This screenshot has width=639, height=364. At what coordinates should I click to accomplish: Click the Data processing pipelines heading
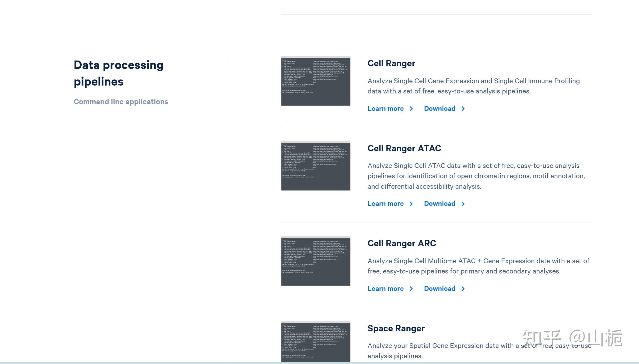point(118,73)
